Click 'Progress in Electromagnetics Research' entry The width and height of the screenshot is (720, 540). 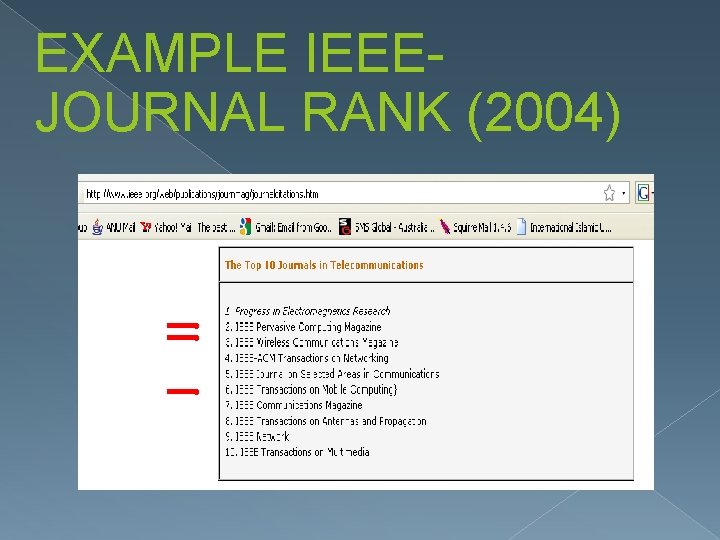pos(308,311)
